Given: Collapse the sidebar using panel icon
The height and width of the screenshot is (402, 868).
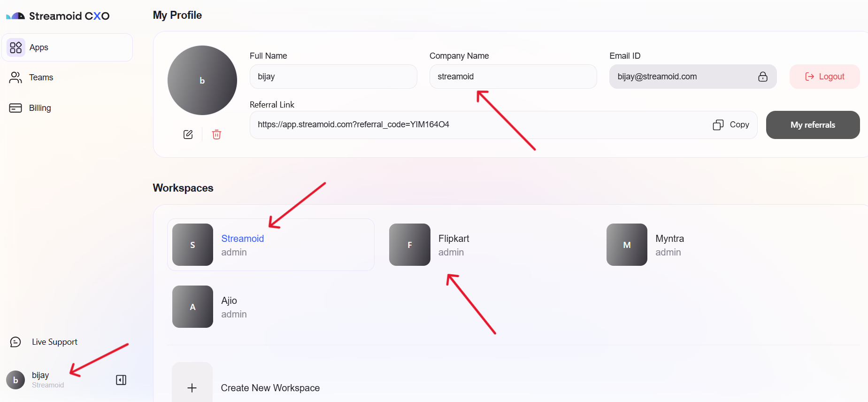Looking at the screenshot, I should click(121, 380).
